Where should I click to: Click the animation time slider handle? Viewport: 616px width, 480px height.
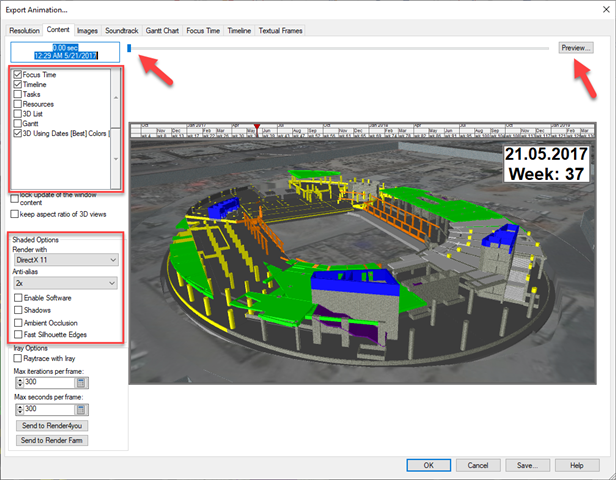pos(129,48)
